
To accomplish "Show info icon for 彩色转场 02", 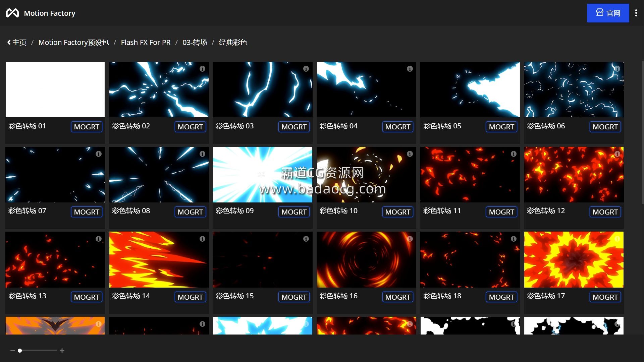I will (202, 69).
